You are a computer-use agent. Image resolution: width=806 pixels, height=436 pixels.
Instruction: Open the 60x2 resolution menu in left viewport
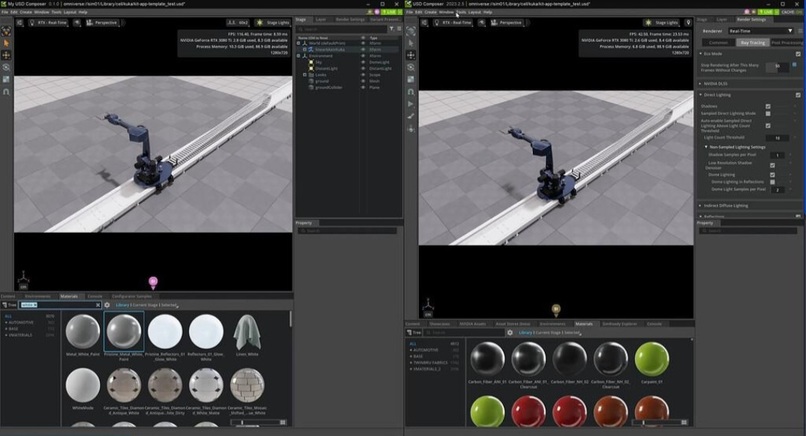coord(238,23)
